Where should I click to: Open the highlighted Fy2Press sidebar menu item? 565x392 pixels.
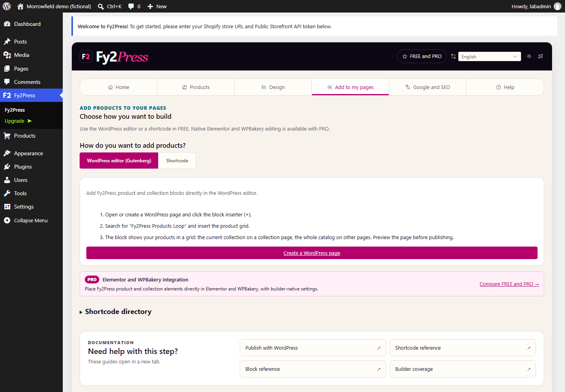click(x=31, y=95)
